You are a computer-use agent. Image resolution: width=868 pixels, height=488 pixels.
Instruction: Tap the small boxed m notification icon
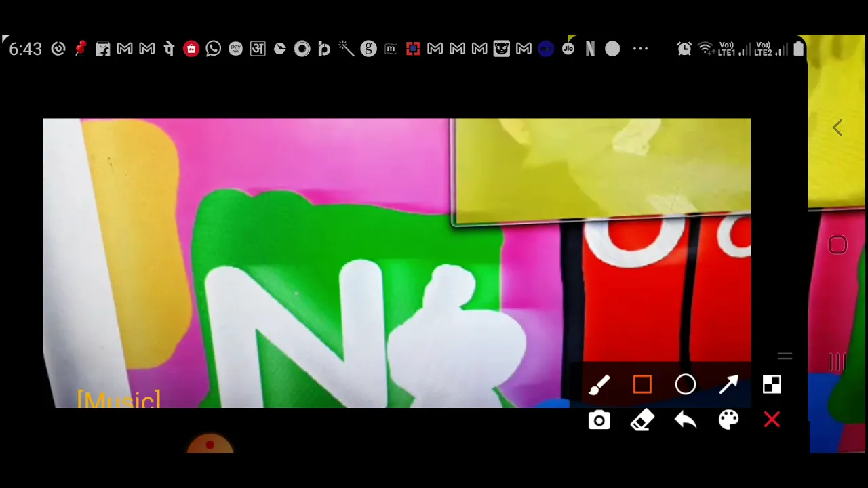click(391, 49)
